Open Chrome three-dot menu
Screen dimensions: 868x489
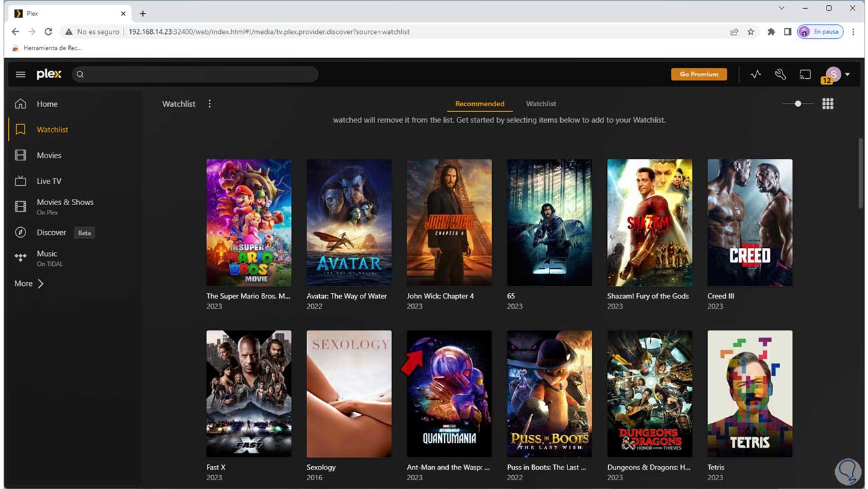coord(853,31)
